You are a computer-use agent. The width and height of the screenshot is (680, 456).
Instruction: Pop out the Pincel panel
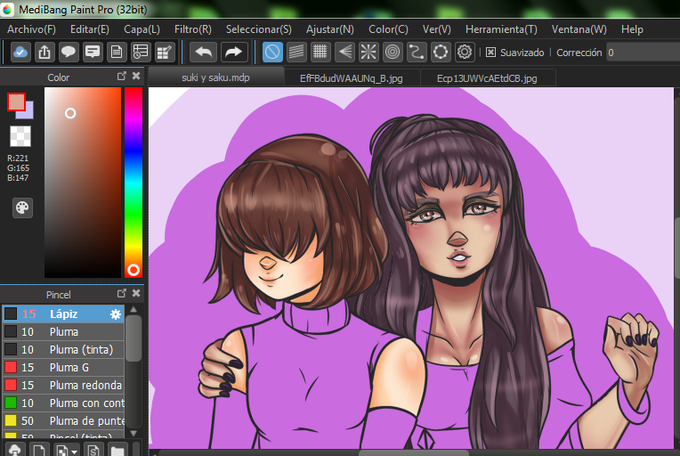pos(121,293)
